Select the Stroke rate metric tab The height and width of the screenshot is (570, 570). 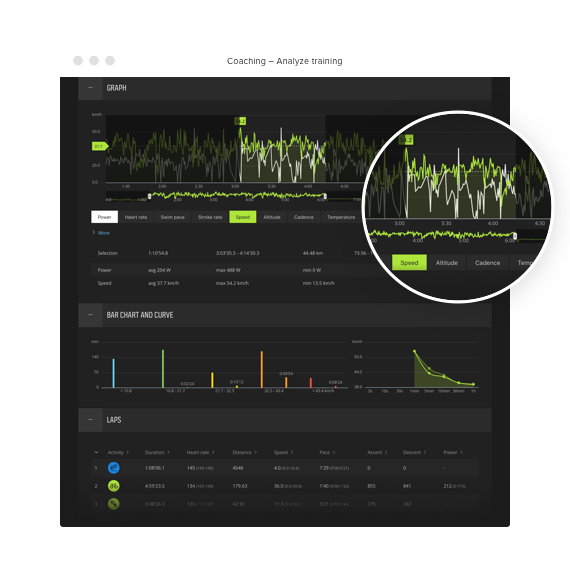210,217
